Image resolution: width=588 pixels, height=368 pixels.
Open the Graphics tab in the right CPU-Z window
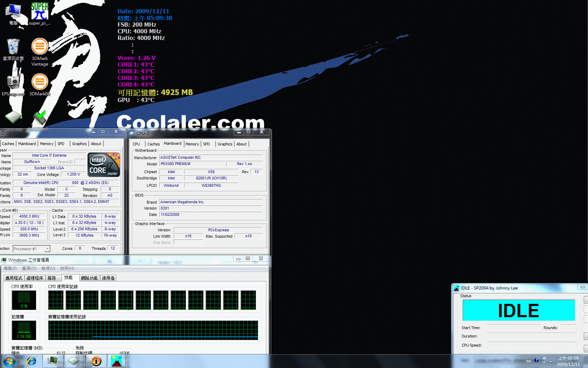225,144
